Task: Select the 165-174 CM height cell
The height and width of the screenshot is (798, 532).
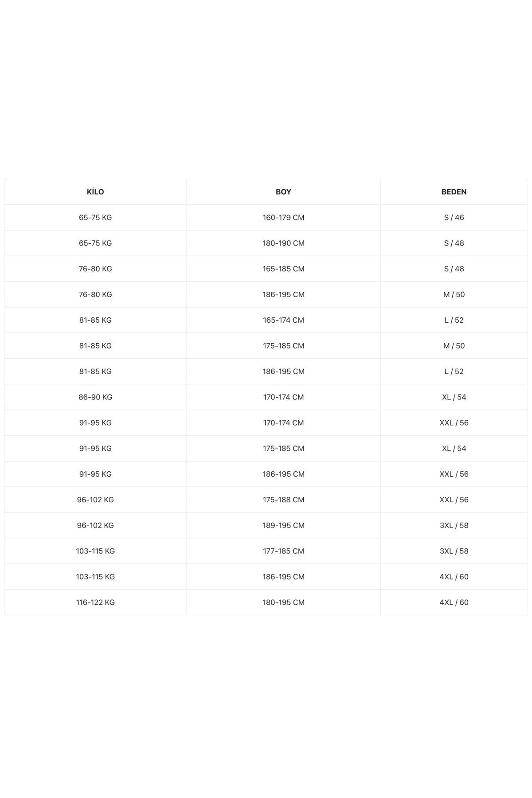Action: 283,320
